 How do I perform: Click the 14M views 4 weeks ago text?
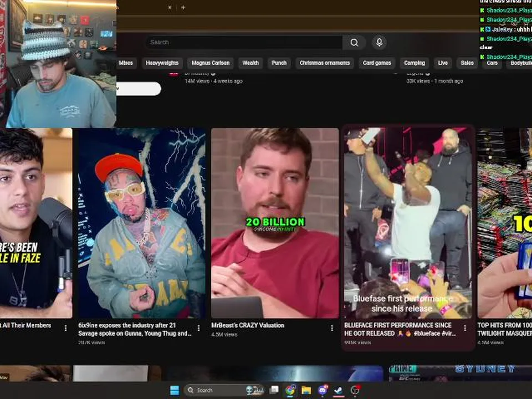(213, 81)
